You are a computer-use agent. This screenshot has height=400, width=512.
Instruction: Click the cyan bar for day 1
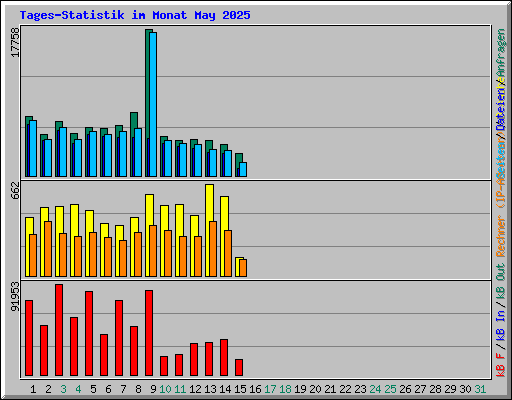[x=33, y=149]
